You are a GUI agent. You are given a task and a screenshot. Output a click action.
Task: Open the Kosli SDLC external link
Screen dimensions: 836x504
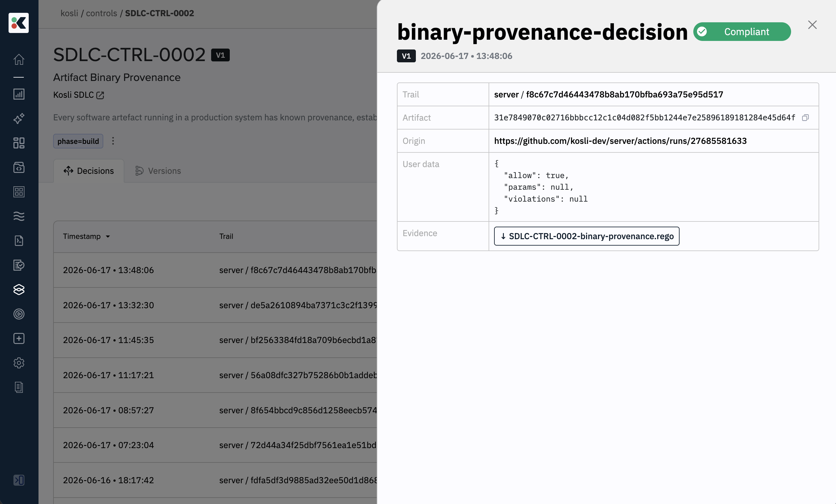tap(78, 95)
